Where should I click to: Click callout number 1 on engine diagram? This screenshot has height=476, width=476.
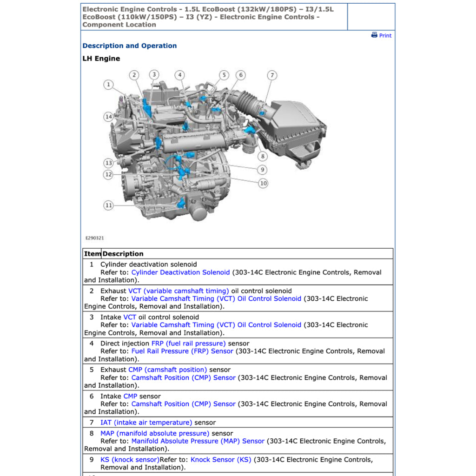(108, 85)
